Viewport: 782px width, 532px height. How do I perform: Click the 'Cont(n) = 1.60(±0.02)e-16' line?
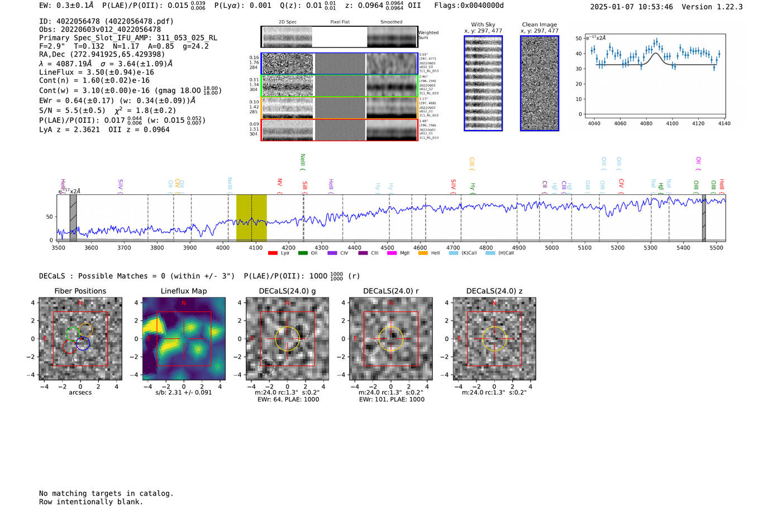94,80
